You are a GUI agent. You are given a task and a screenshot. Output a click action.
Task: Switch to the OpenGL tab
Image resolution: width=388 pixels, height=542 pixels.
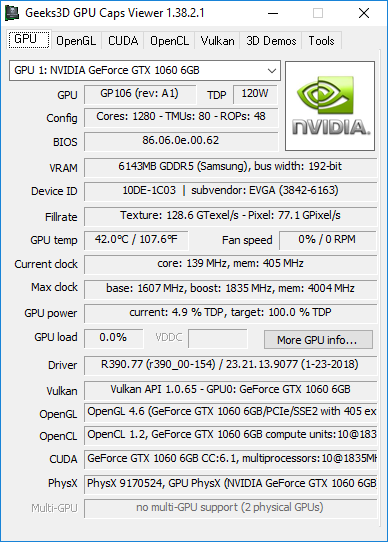click(76, 41)
